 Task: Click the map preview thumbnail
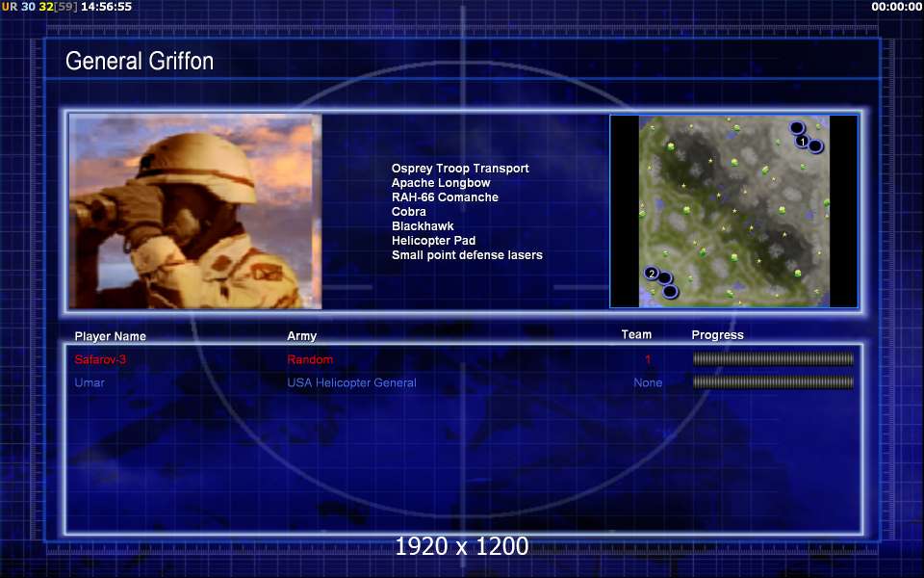point(733,211)
